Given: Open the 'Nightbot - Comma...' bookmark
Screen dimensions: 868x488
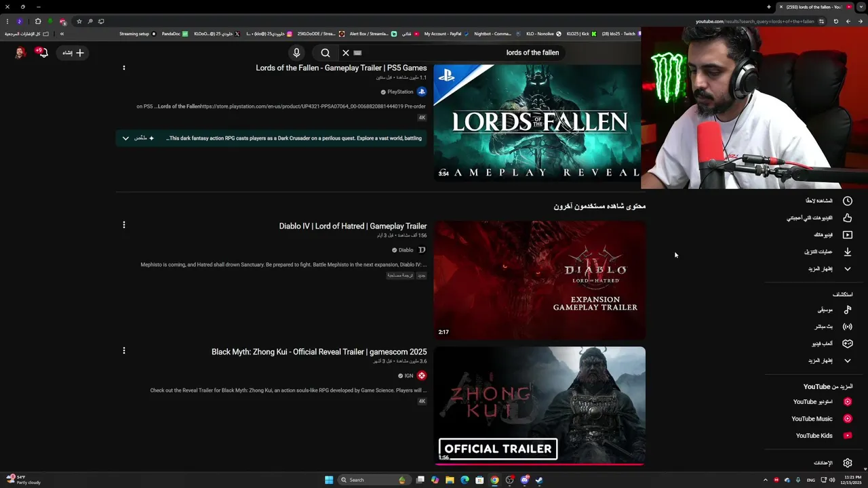Looking at the screenshot, I should coord(496,33).
